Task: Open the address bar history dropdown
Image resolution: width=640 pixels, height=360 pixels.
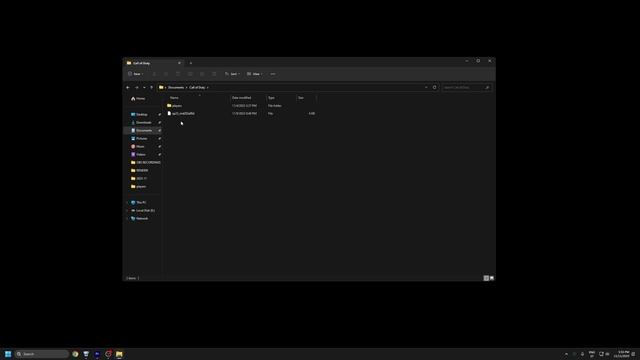Action: pos(426,87)
